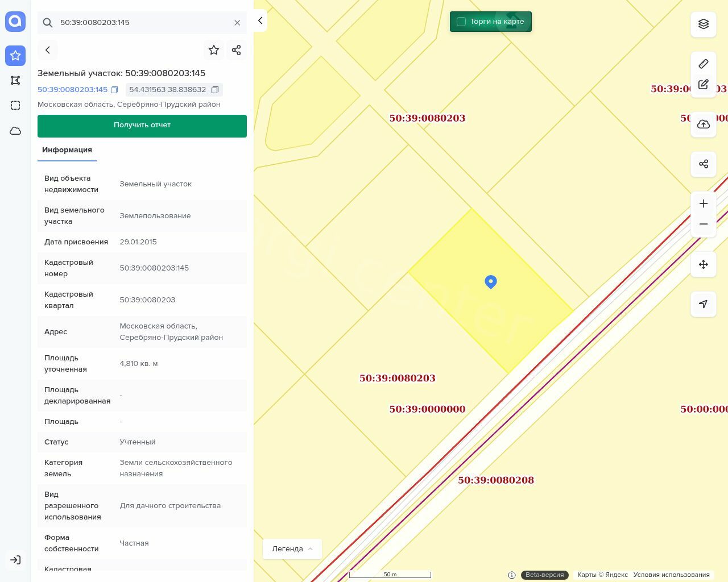Screen dimensions: 728x582
Task: Copy the cadastral number 50:39:0080203:145
Action: point(114,90)
